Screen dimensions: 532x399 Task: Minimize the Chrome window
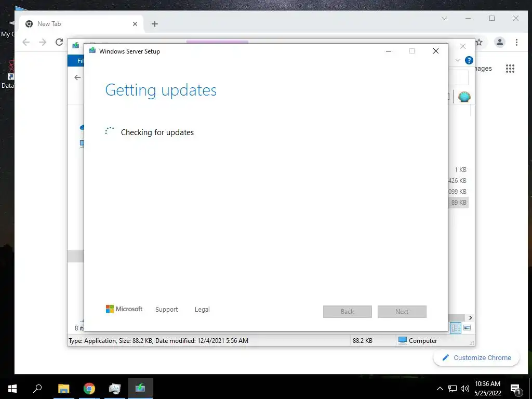click(x=468, y=18)
